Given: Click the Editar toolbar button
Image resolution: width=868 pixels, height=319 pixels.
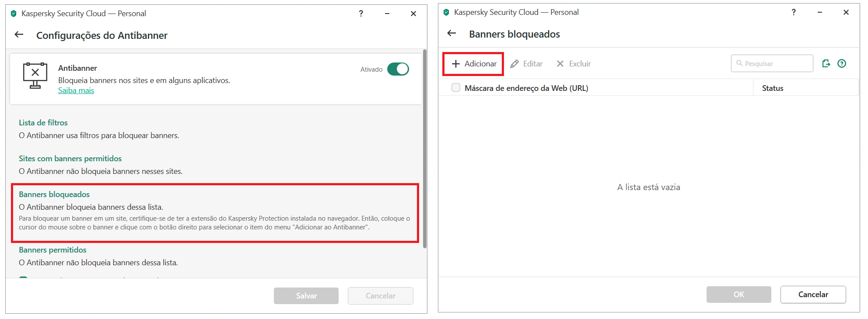Looking at the screenshot, I should pos(527,64).
